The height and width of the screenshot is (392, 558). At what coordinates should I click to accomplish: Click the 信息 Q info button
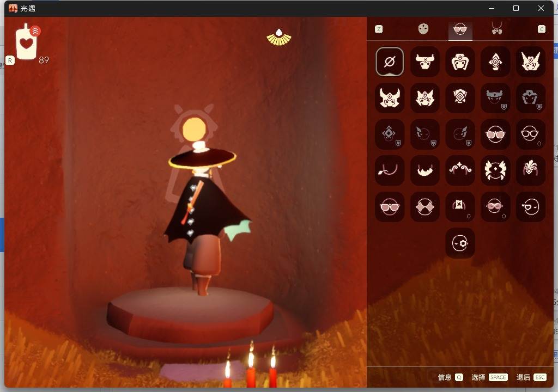point(451,377)
